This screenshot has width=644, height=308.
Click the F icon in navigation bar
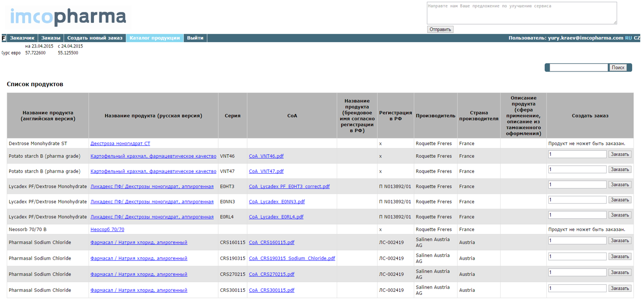[4, 38]
